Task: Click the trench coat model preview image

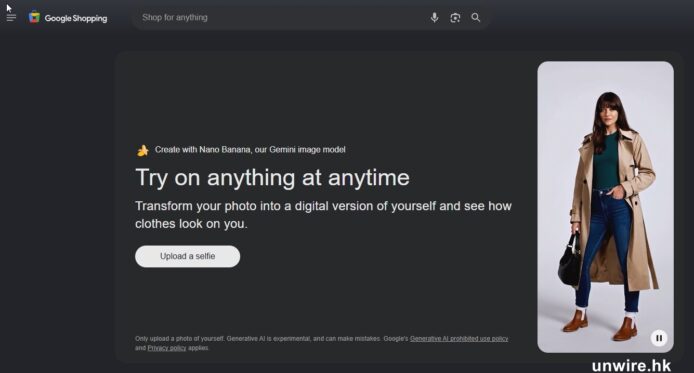Action: pos(605,207)
